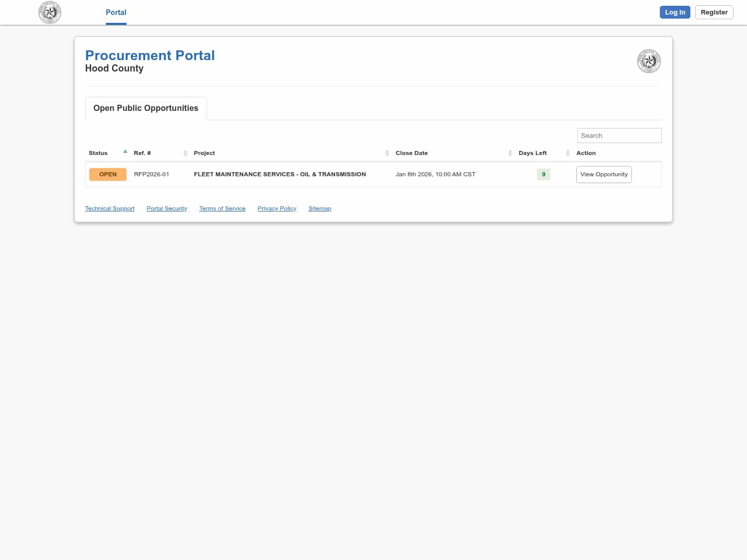The width and height of the screenshot is (747, 560).
Task: Click the Log In button
Action: click(675, 12)
